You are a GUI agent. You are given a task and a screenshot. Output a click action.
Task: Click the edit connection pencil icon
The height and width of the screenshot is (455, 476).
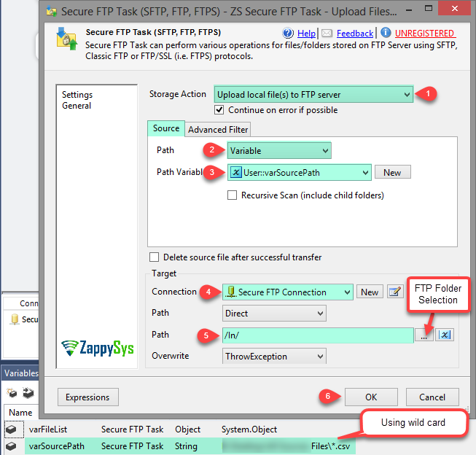(395, 292)
